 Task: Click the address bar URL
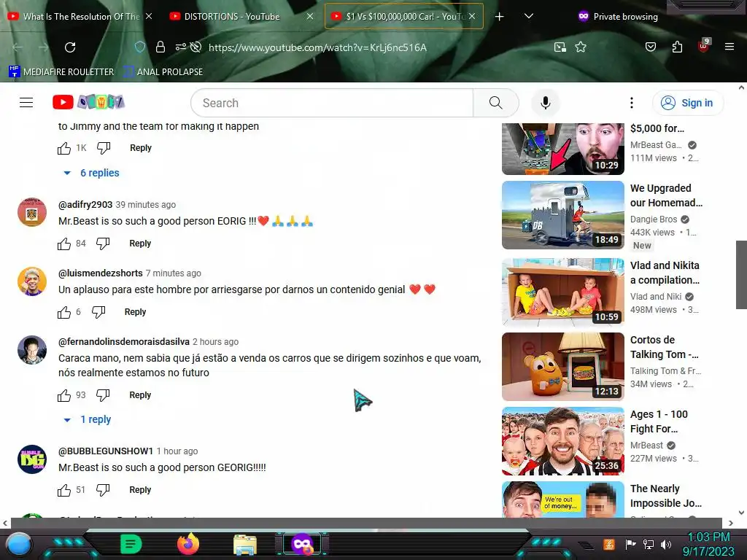(318, 47)
